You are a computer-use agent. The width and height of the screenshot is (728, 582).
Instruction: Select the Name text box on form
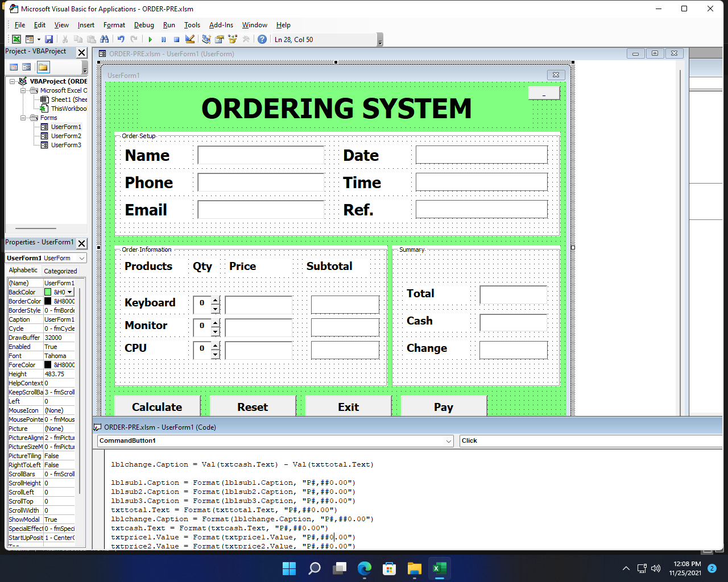coord(260,155)
